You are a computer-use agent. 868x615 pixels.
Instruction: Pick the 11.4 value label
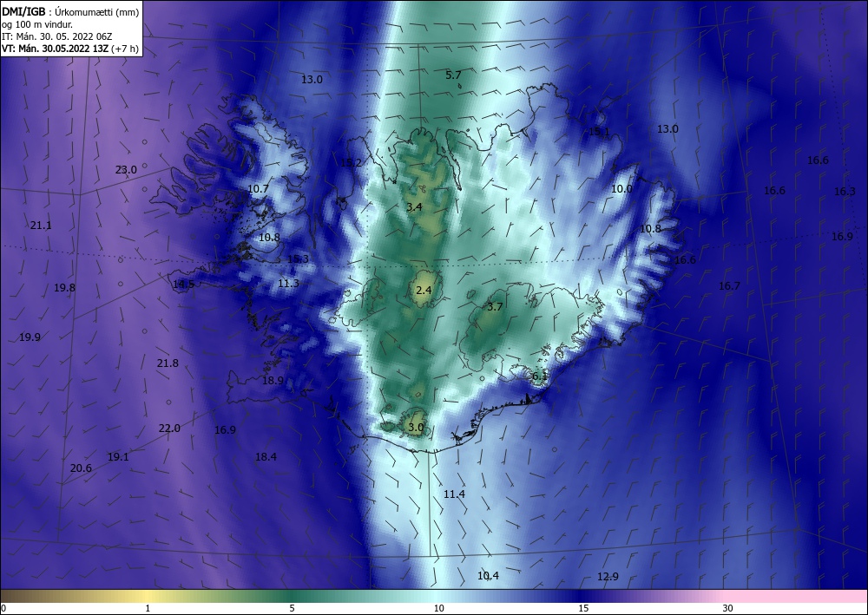click(x=454, y=494)
